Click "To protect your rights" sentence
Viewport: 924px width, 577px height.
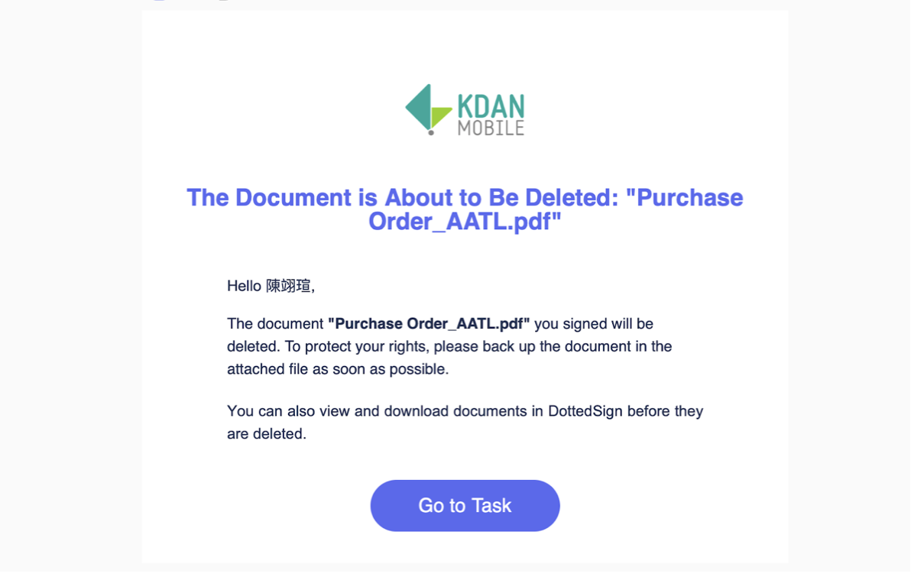[x=357, y=346]
